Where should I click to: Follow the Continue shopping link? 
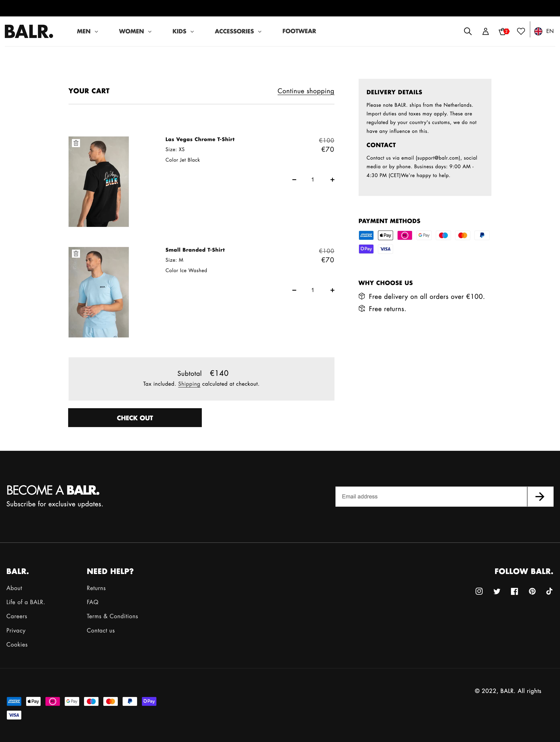[306, 91]
